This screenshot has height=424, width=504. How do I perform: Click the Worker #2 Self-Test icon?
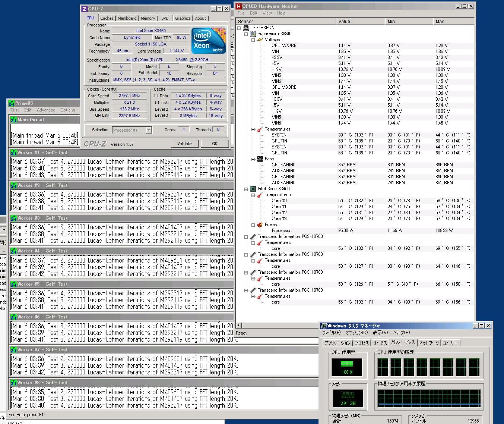[14, 185]
